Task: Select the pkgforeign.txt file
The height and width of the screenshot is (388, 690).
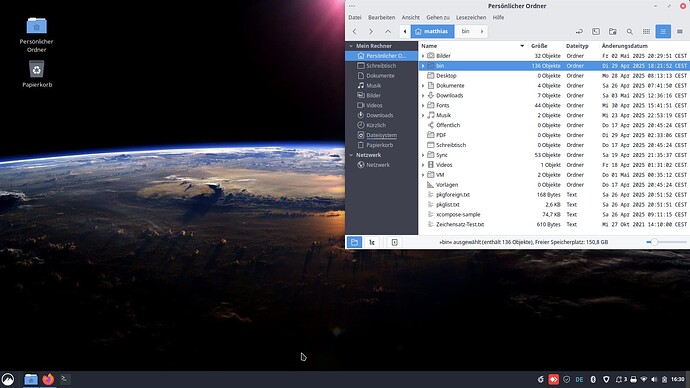Action: tap(452, 194)
